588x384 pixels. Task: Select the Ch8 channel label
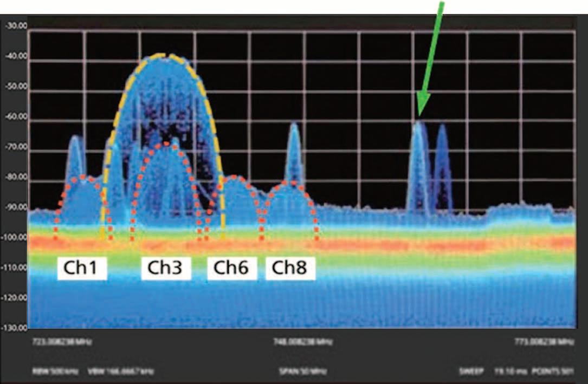[290, 268]
